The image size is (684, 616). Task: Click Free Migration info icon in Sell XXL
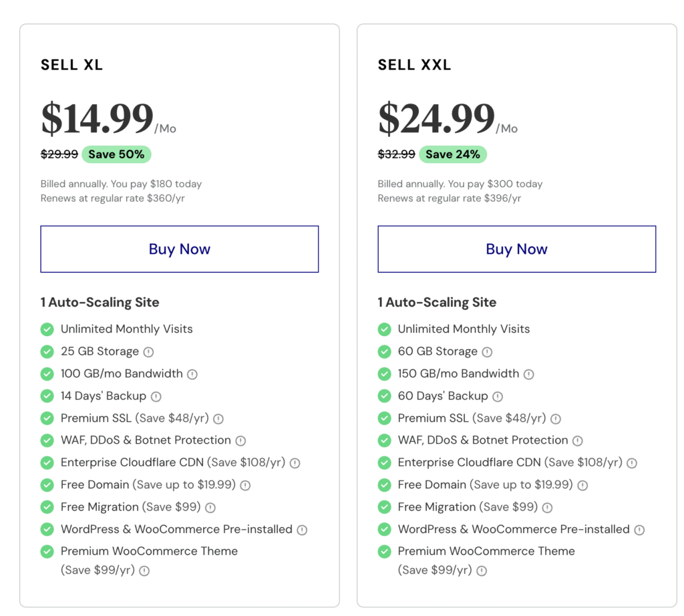click(x=548, y=508)
